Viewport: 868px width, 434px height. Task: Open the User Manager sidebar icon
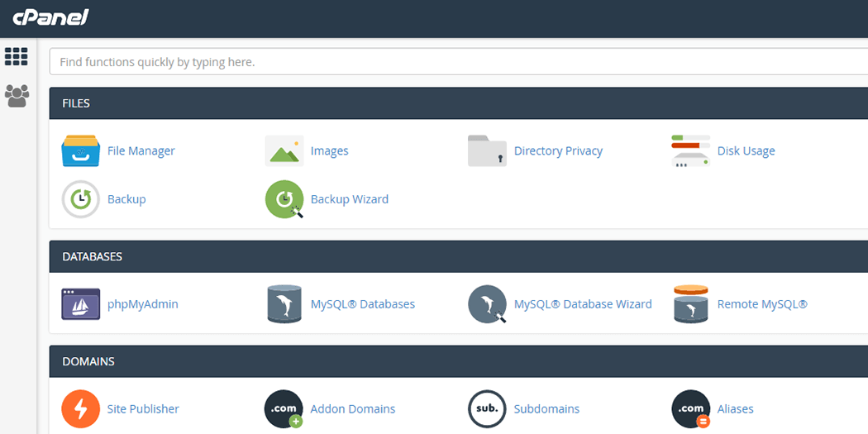pyautogui.click(x=17, y=96)
